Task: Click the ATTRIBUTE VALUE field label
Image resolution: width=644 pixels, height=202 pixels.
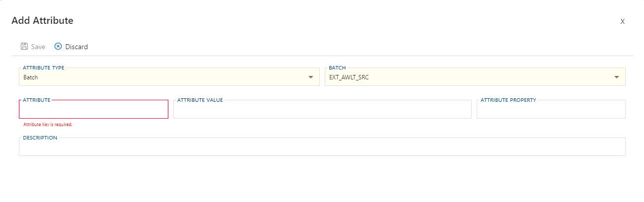Action: point(200,100)
